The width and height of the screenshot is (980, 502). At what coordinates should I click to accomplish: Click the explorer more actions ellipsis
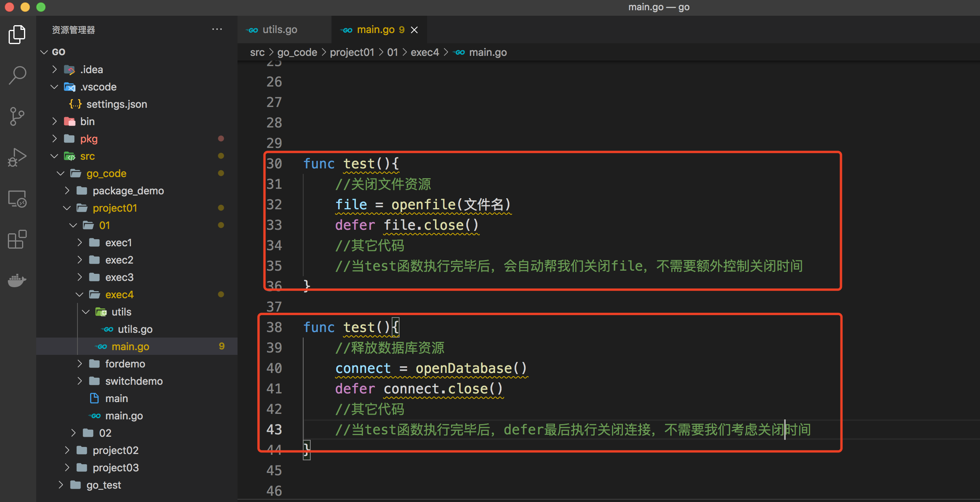pos(217,30)
